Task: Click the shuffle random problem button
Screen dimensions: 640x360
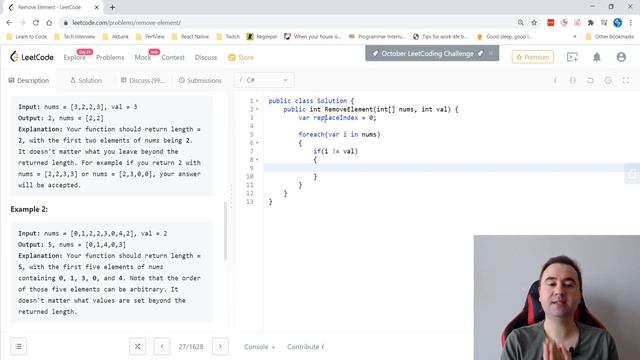Action: click(x=138, y=347)
